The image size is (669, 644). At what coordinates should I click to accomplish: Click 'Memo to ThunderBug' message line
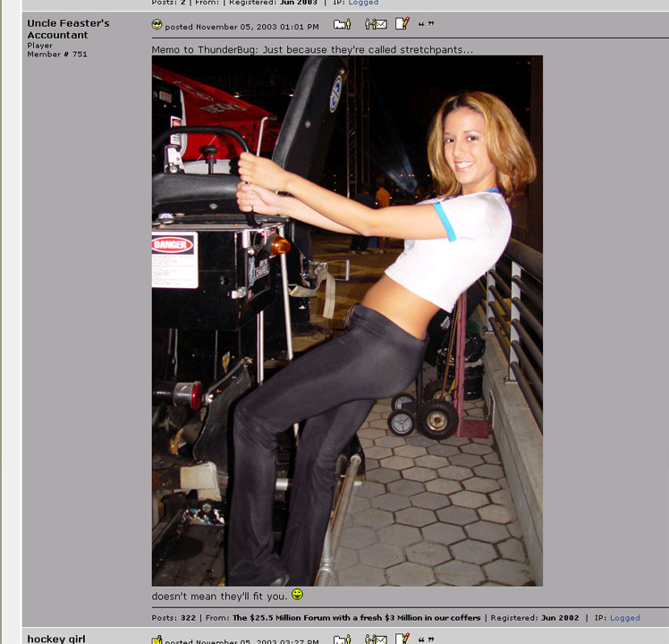tap(312, 49)
